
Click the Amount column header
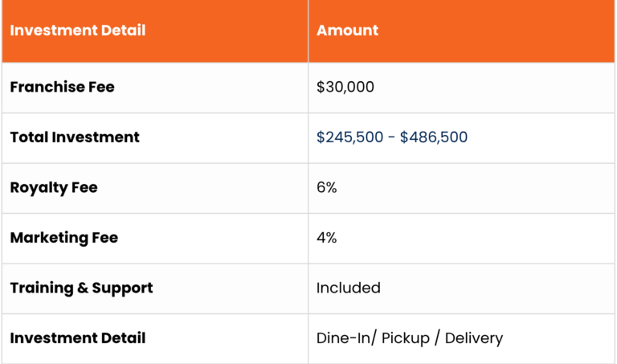click(347, 31)
